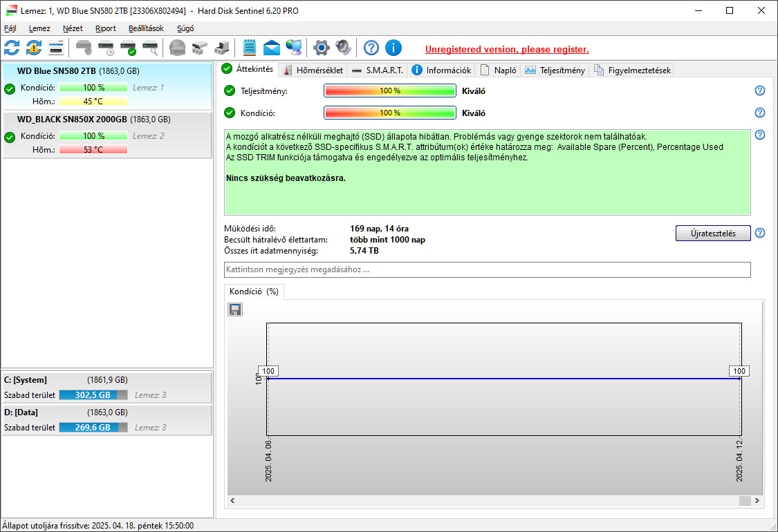
Task: Click the refresh icon with yellow warning triangle
Action: pos(34,48)
